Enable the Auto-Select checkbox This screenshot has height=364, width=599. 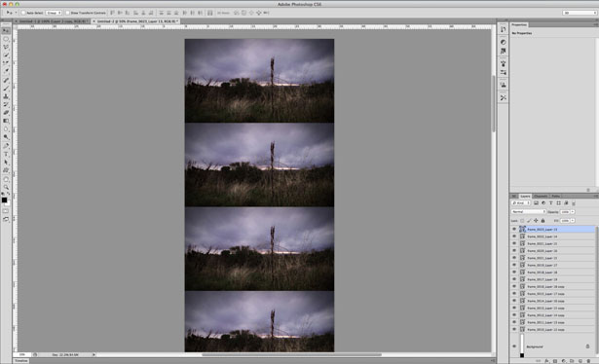click(x=23, y=13)
